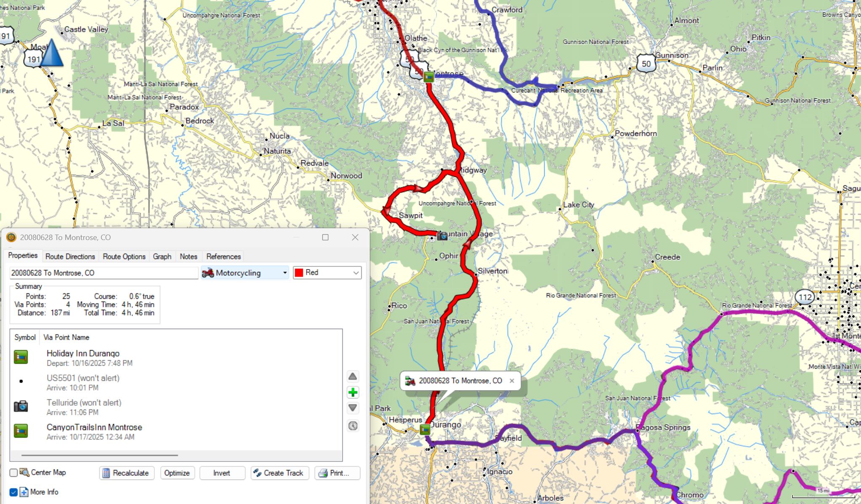Click the move-down arrow icon beside the via list
The height and width of the screenshot is (504, 861).
click(x=352, y=408)
